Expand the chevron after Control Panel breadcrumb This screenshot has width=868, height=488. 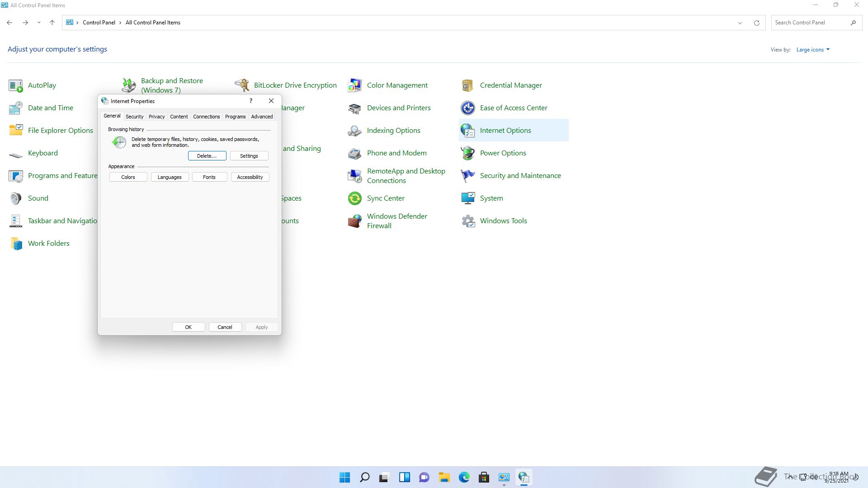[x=120, y=23]
